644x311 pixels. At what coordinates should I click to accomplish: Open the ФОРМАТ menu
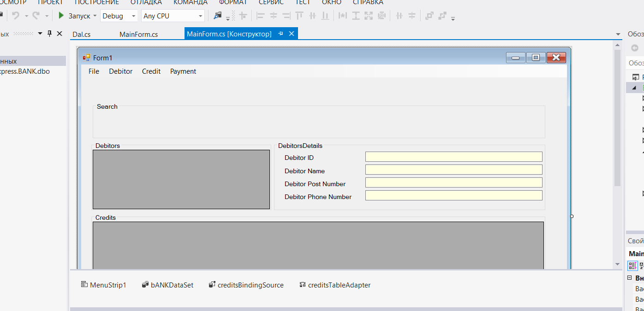[233, 2]
